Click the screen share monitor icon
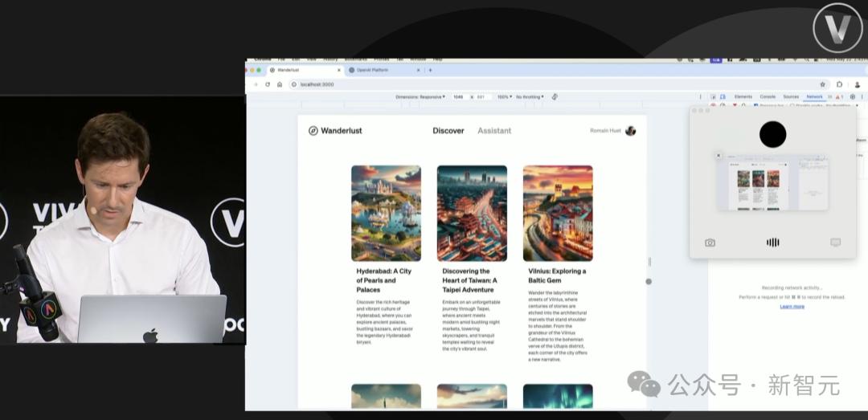This screenshot has width=868, height=420. click(x=835, y=243)
